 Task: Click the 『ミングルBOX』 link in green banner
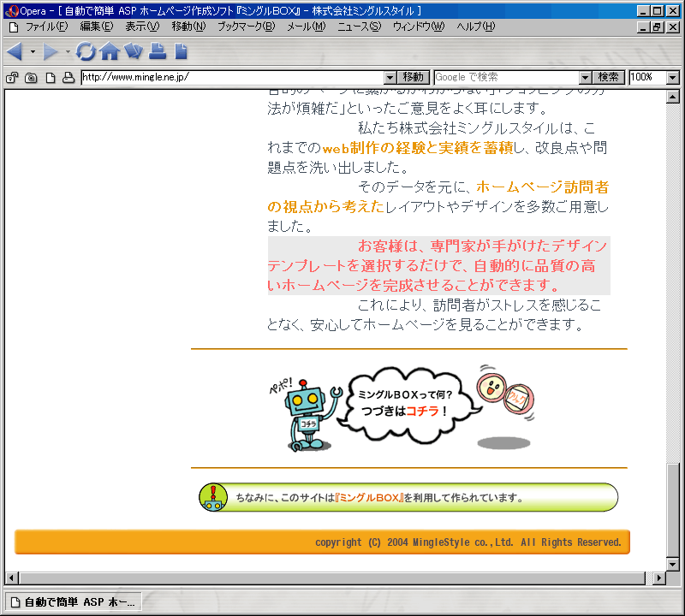click(369, 498)
